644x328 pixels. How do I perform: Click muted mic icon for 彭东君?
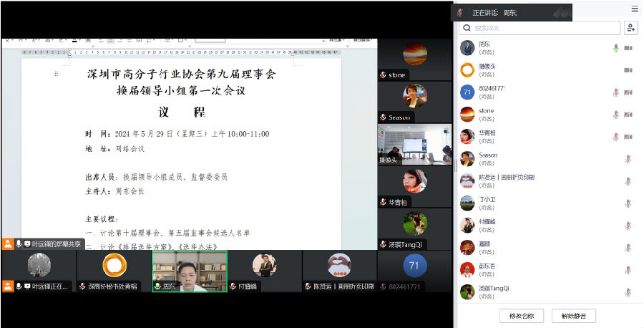[628, 270]
